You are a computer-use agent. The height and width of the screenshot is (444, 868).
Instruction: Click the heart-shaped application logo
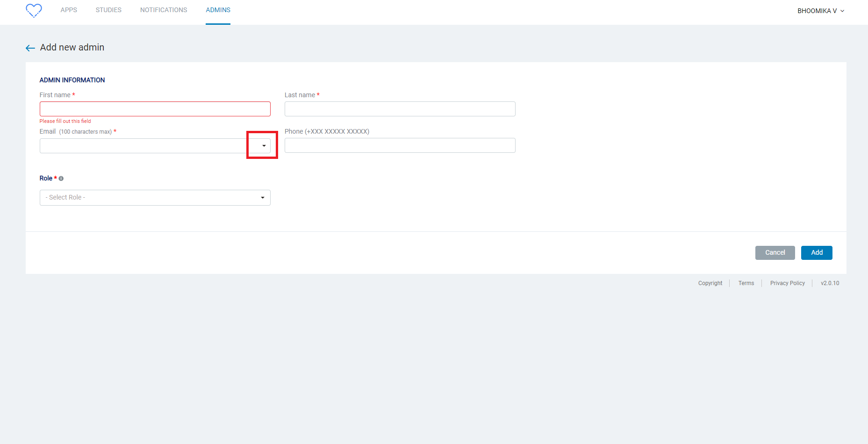tap(34, 10)
